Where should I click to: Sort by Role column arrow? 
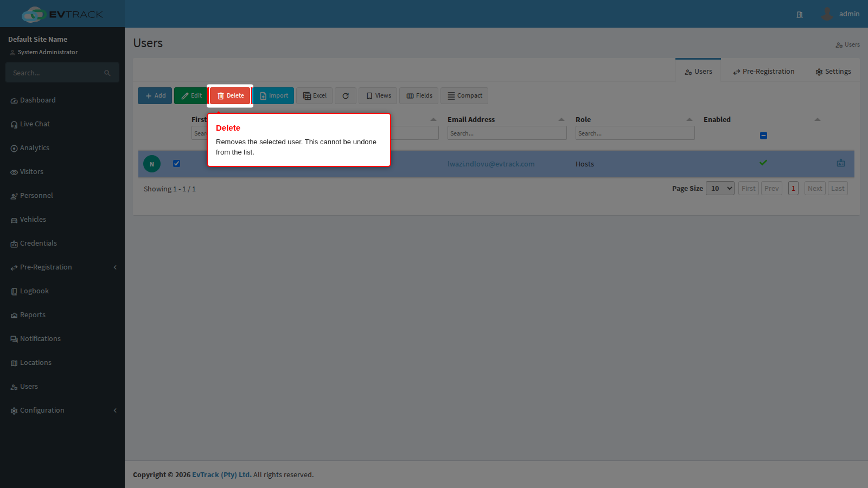click(x=690, y=119)
